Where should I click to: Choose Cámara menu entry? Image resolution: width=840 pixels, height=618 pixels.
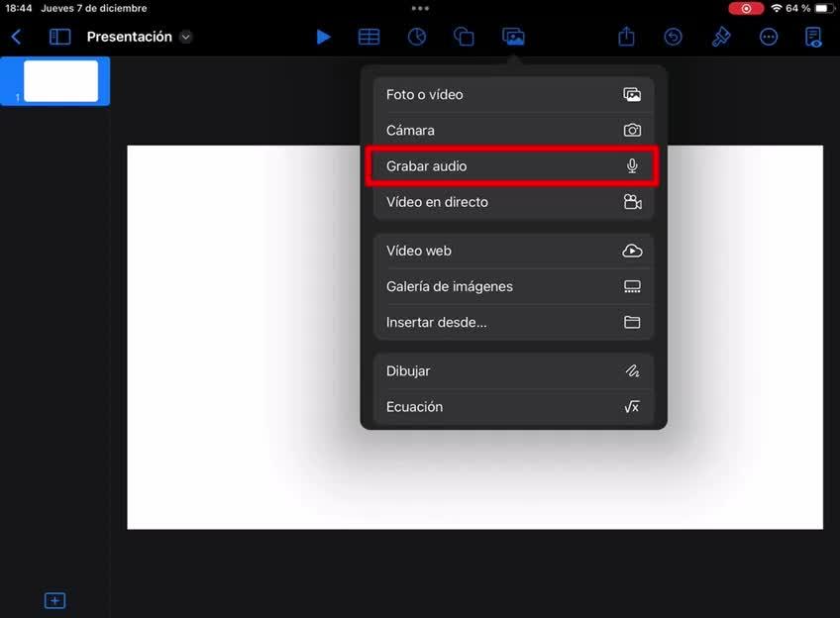[513, 130]
